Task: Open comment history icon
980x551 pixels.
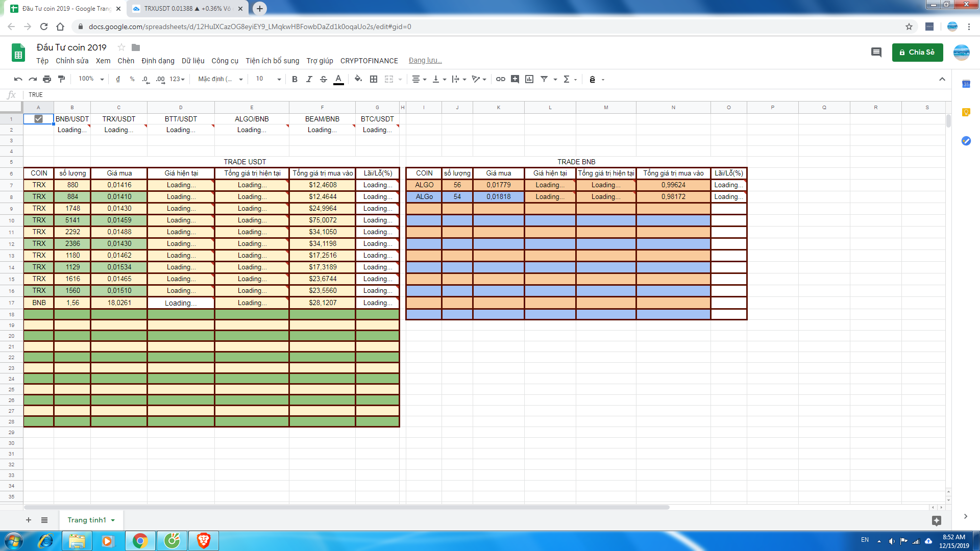Action: point(876,52)
